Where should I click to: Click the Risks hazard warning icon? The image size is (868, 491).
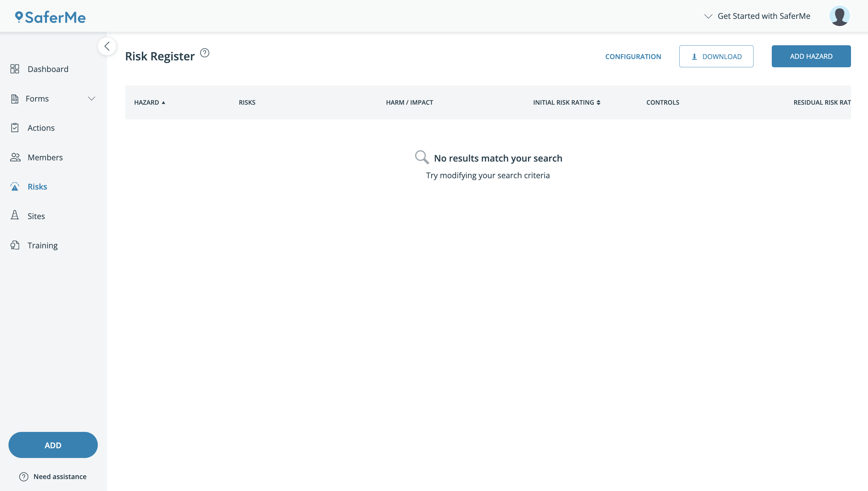pos(15,186)
